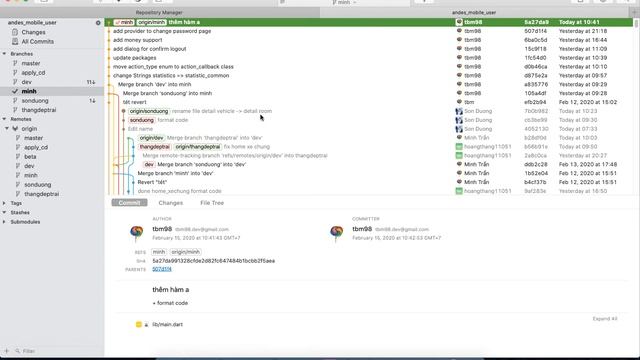The width and height of the screenshot is (640, 360).
Task: Click the branch icon beside remote apply_cd
Action: click(x=18, y=147)
